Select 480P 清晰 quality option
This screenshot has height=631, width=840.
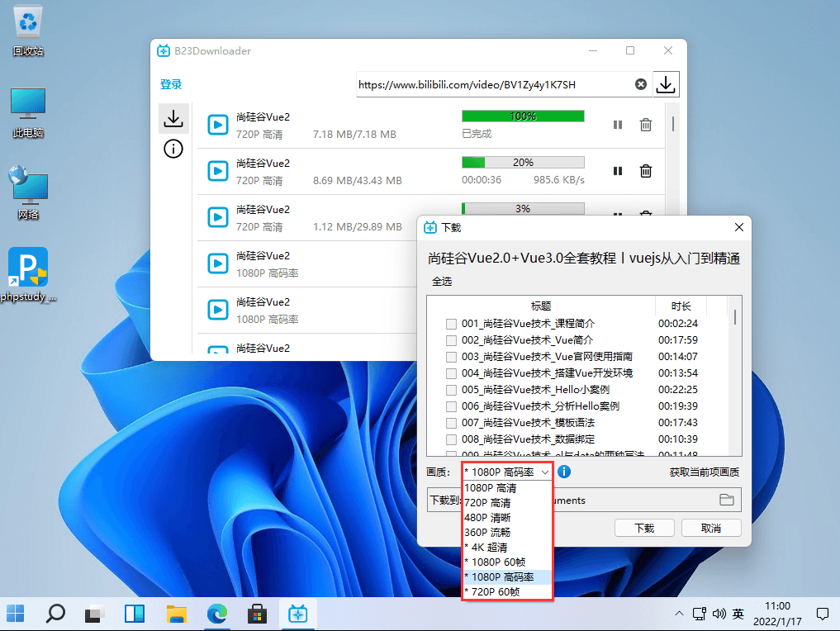pos(507,518)
